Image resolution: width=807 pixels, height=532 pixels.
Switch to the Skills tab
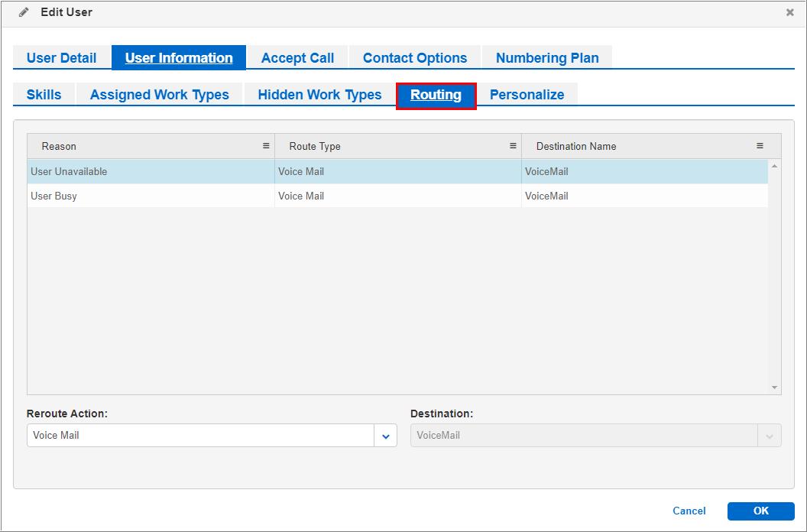(x=42, y=94)
